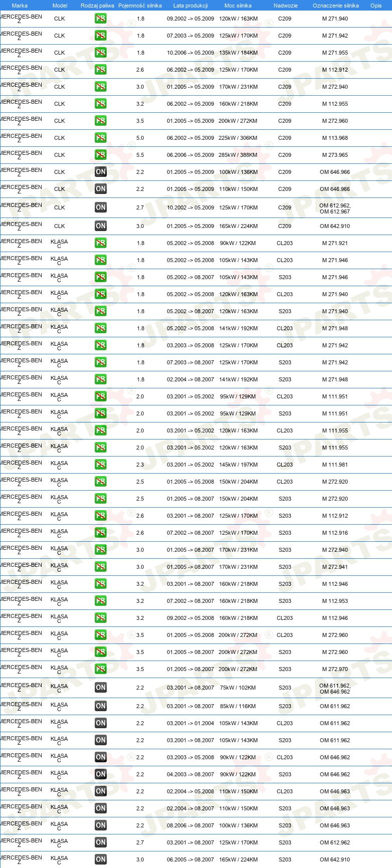
Task: Click the petrol PB icon for CLK M 271.940
Action: pyautogui.click(x=101, y=19)
